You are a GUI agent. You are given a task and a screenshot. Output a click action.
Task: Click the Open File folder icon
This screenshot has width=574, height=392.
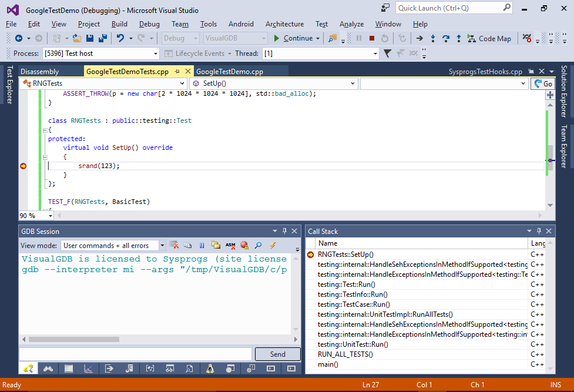(x=77, y=38)
